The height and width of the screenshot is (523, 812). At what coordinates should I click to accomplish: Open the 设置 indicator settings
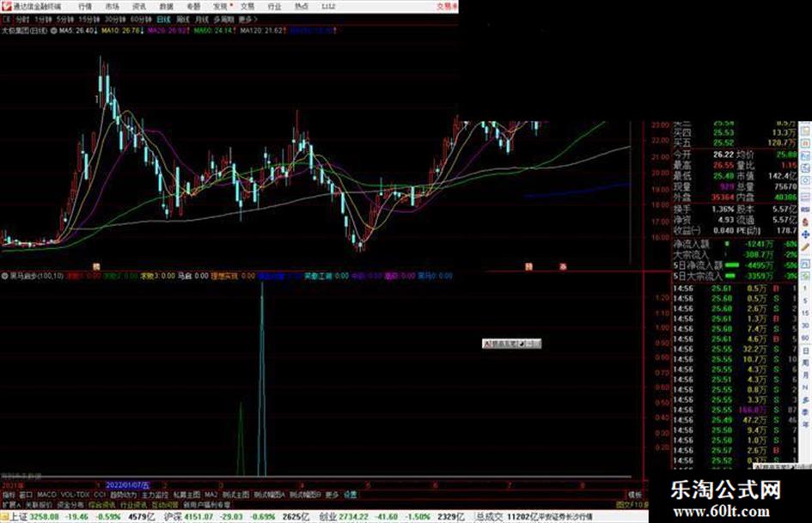point(351,495)
